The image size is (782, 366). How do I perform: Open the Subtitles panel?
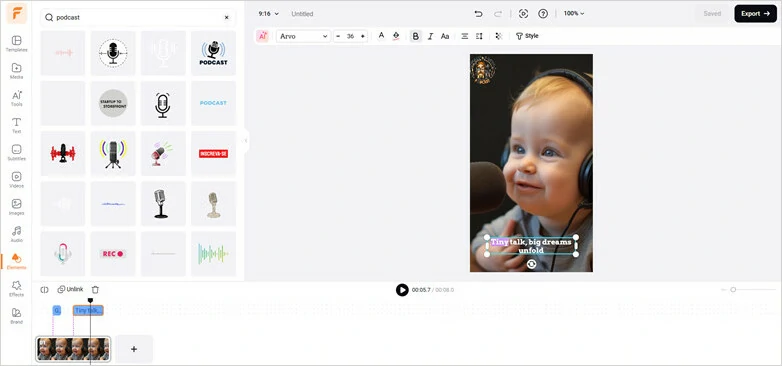16,153
